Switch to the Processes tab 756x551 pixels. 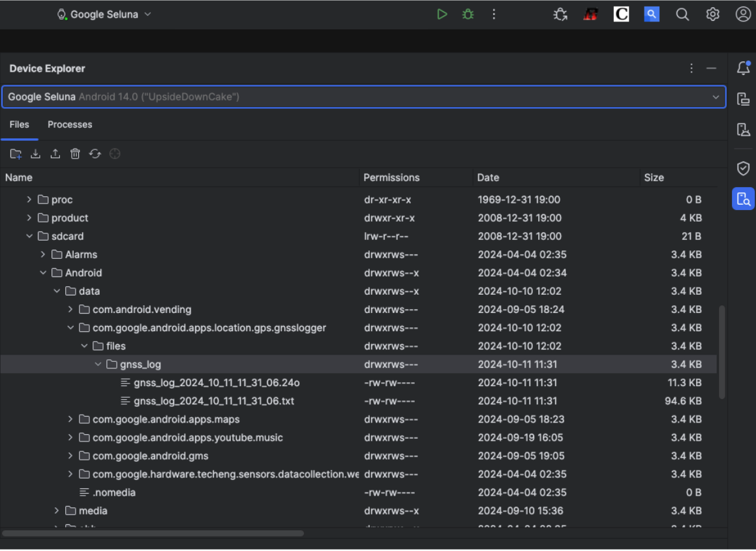70,125
